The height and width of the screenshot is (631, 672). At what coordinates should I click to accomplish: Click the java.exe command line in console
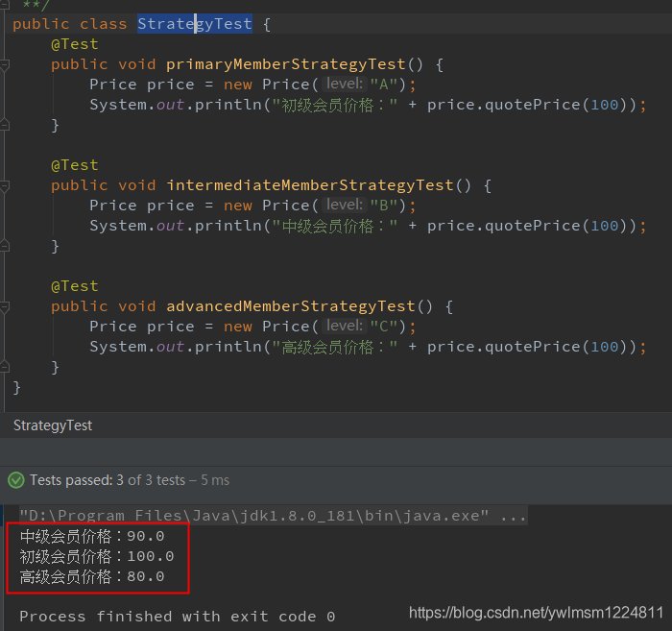(x=274, y=515)
